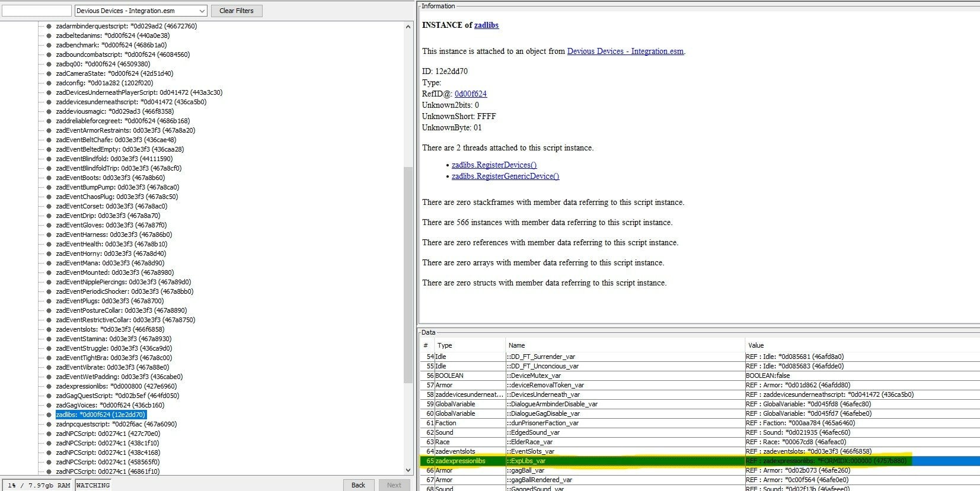
Task: Select highlighted zadlibs tree row
Action: (x=101, y=415)
